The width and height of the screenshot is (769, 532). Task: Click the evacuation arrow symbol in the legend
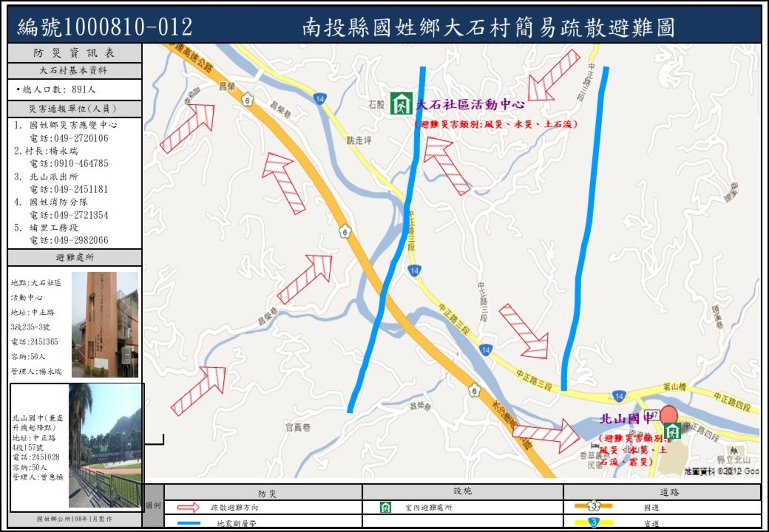tap(188, 508)
